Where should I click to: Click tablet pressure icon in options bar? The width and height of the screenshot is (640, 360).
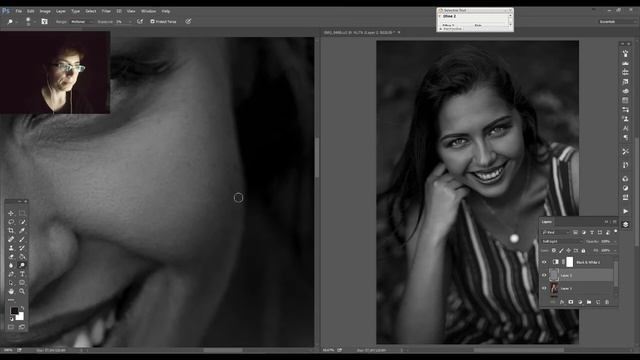[188, 21]
